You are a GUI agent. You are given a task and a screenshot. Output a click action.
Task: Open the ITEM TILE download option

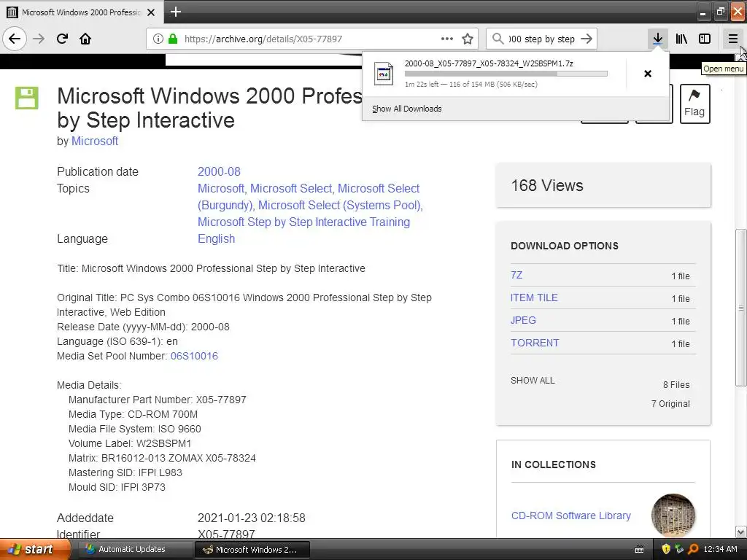(x=534, y=297)
